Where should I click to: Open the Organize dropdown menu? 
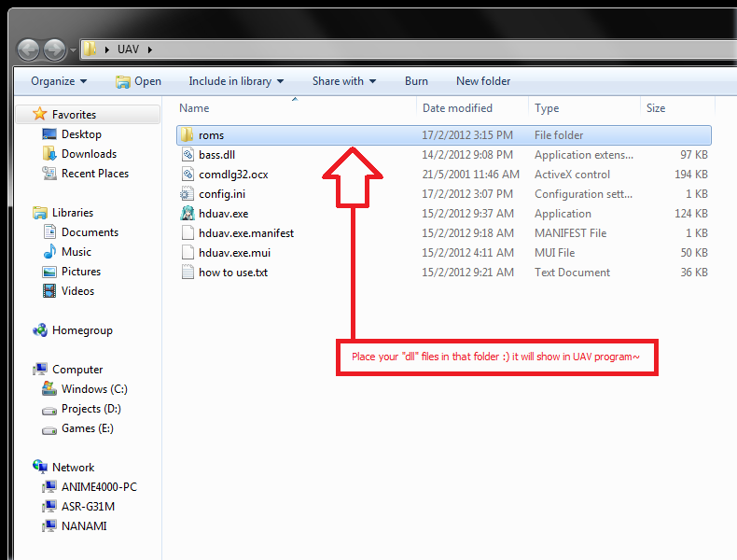[x=58, y=81]
